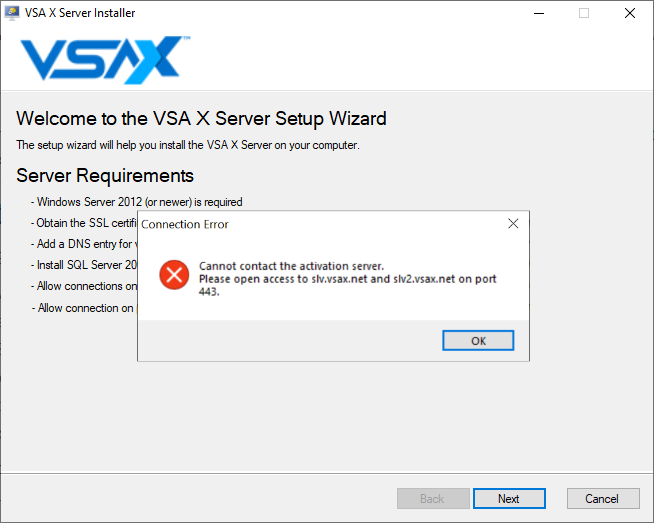654x523 pixels.
Task: Click the 'Welcome to the VSA X Server Setup Wizard' heading
Action: coord(201,118)
